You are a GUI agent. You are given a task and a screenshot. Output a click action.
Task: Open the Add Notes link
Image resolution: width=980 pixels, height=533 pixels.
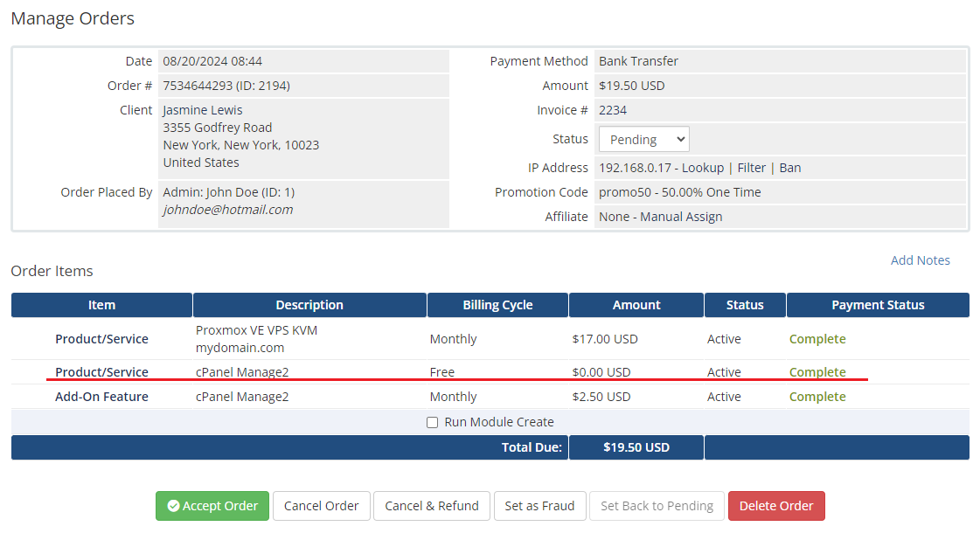(x=920, y=260)
